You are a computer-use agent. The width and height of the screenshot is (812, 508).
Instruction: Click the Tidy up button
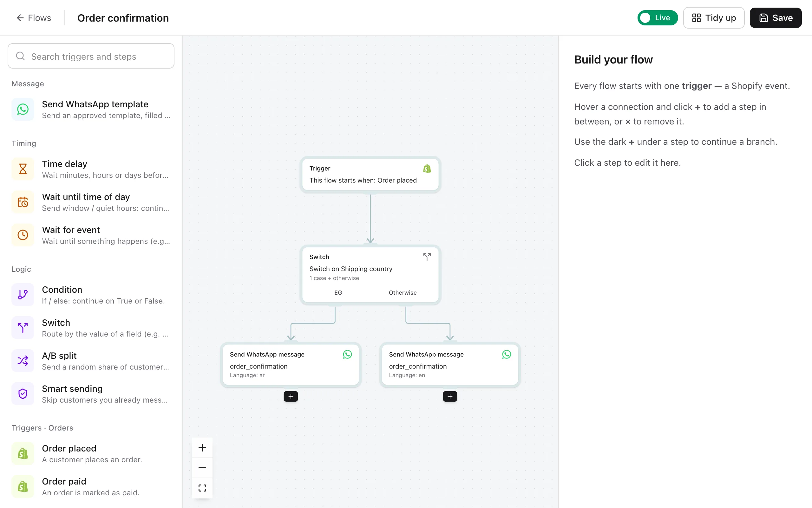tap(714, 18)
